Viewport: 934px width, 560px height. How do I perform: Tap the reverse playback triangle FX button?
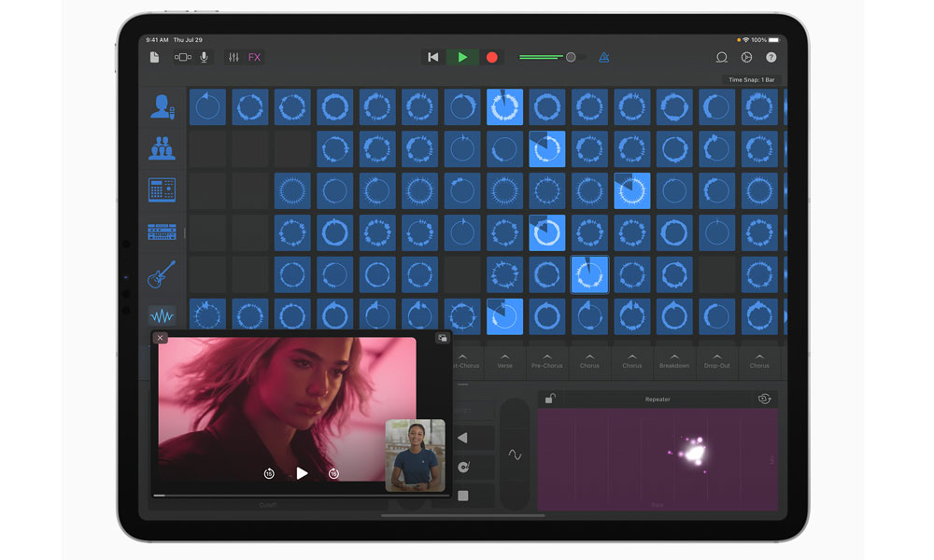click(x=463, y=438)
